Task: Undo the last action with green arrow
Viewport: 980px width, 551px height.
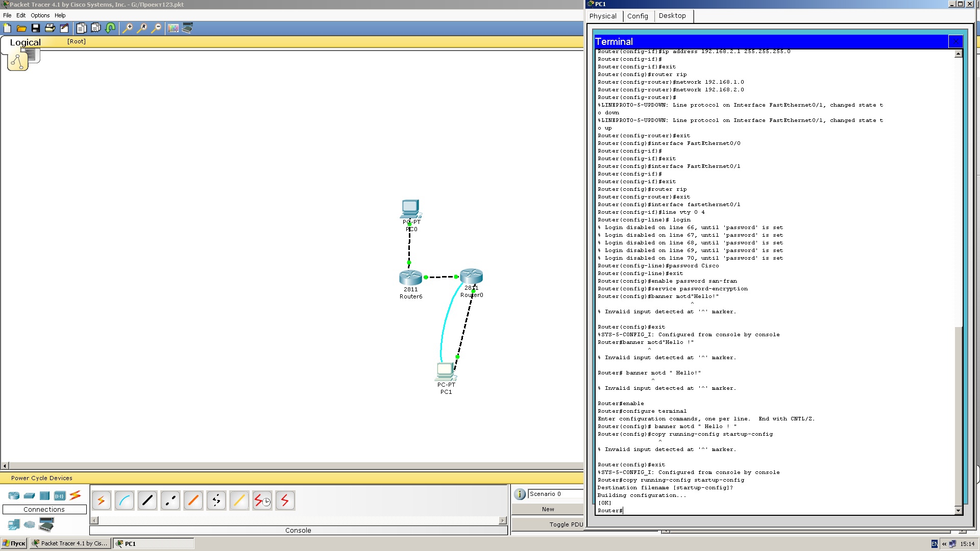Action: [110, 28]
